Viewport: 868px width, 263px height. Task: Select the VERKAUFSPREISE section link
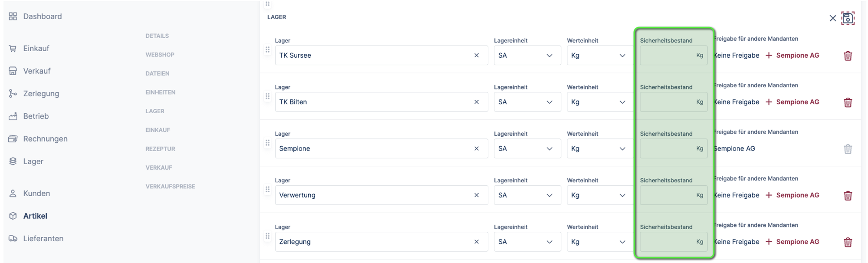coord(170,187)
